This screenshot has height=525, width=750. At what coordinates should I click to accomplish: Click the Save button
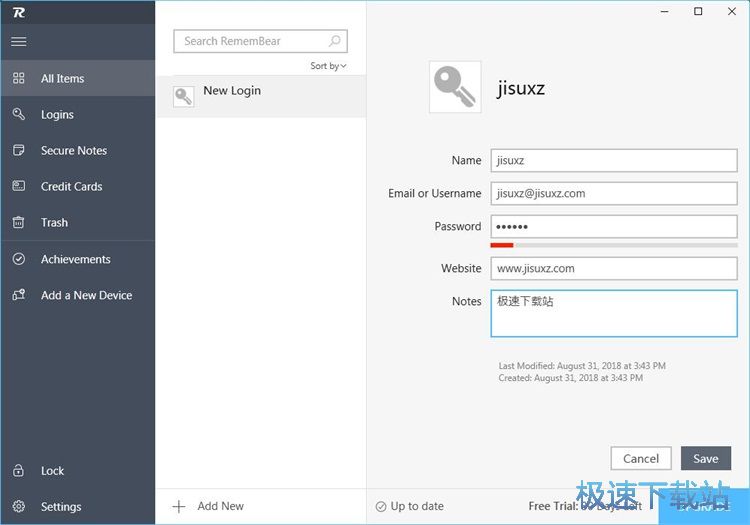click(706, 459)
